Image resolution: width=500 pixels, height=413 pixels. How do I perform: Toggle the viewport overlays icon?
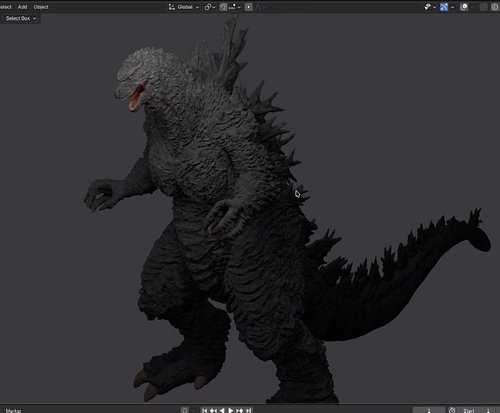[x=464, y=7]
